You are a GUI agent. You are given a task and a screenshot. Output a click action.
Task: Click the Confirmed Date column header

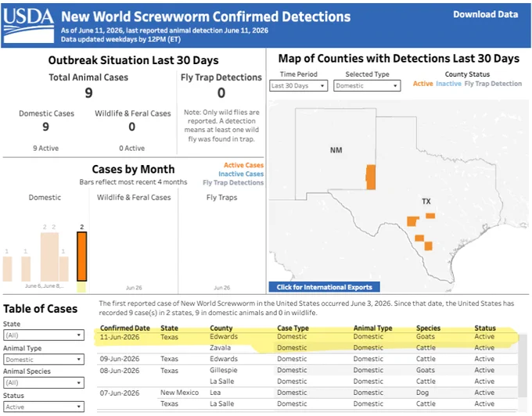click(125, 328)
